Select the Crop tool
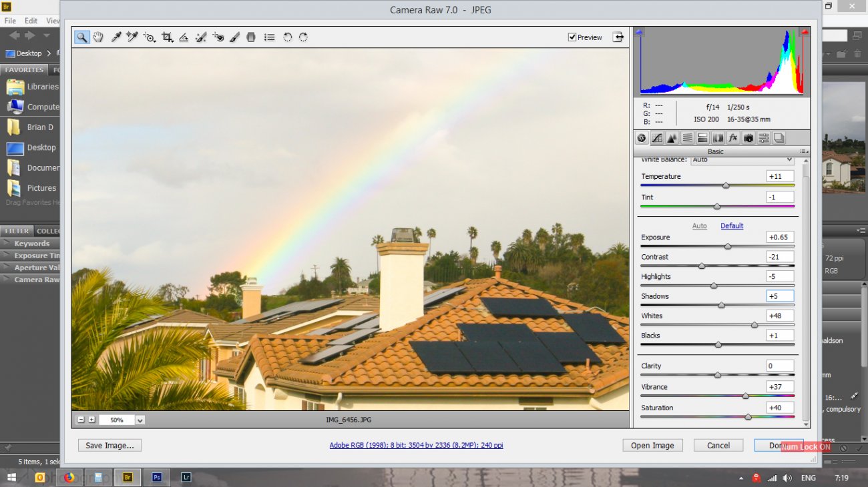The height and width of the screenshot is (487, 868). click(x=167, y=37)
